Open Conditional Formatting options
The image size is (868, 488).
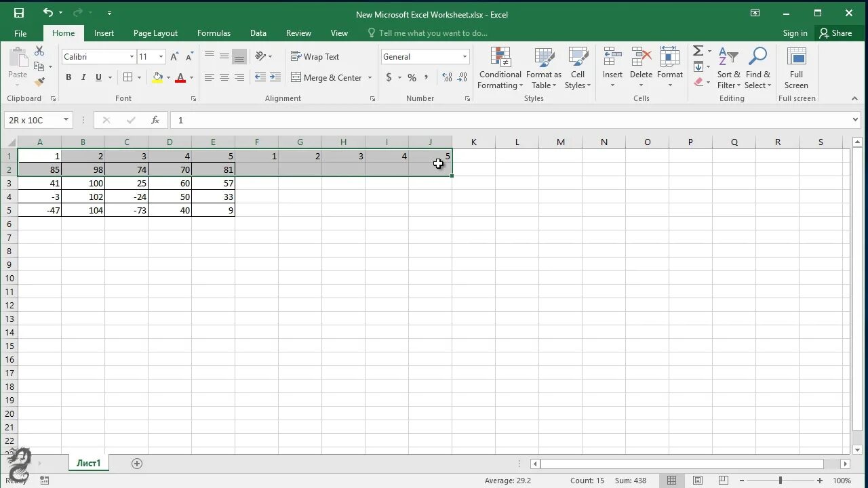tap(500, 68)
